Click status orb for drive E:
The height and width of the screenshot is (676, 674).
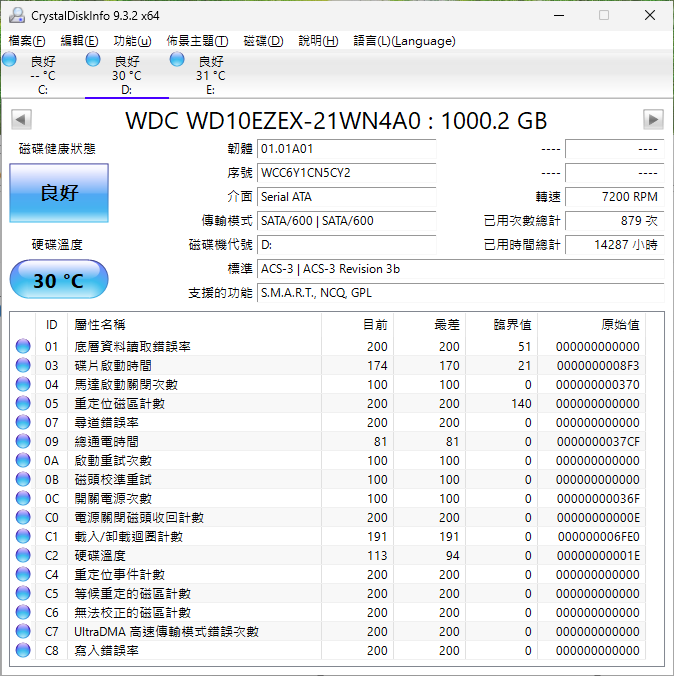(x=177, y=59)
